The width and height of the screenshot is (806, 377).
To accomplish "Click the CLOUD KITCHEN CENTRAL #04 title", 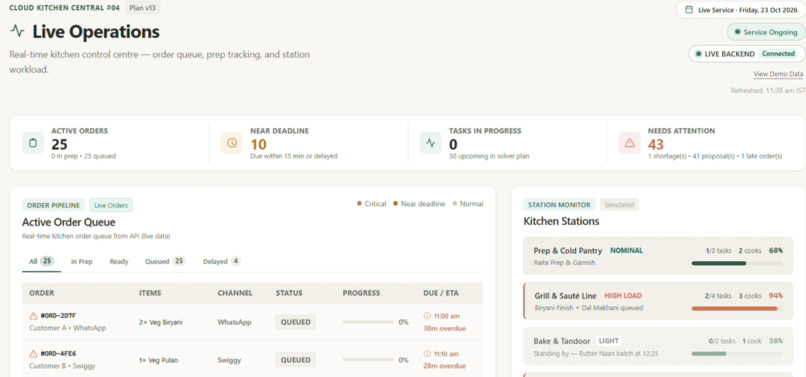I will (64, 8).
